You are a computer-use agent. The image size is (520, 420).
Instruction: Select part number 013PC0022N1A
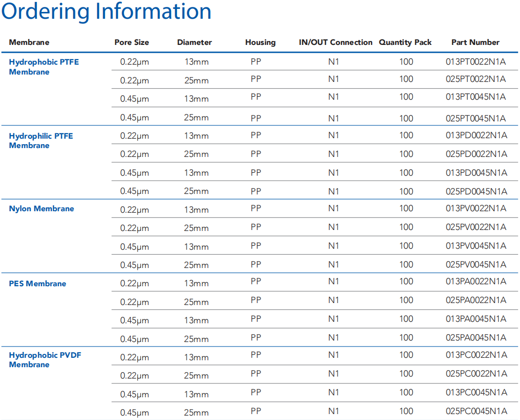477,355
